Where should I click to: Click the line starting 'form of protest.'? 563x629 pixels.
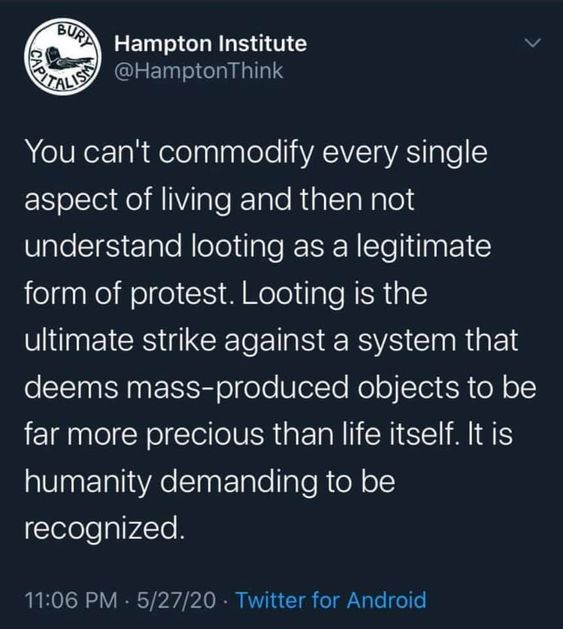click(226, 294)
